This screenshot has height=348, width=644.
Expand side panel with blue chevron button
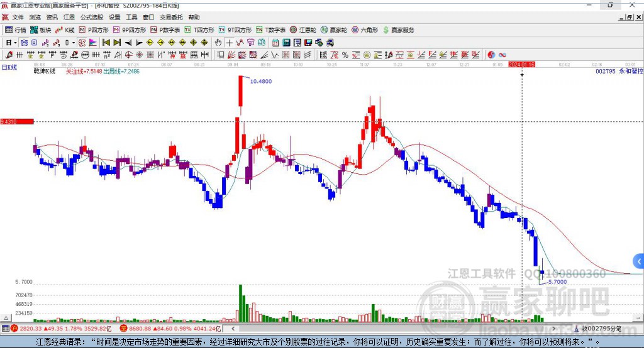point(638,261)
